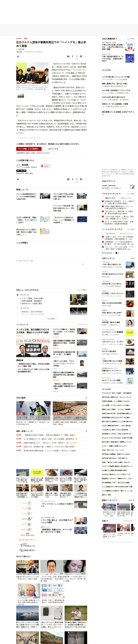Click the 記事 breadcrumb link
Image resolution: width=138 pixels, height=644 pixels.
[x=26, y=39]
